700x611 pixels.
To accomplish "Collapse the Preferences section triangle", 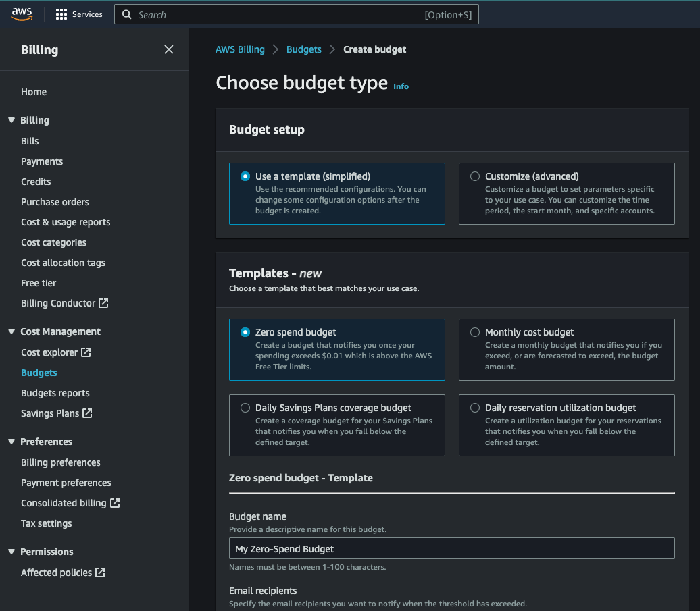I will tap(11, 442).
